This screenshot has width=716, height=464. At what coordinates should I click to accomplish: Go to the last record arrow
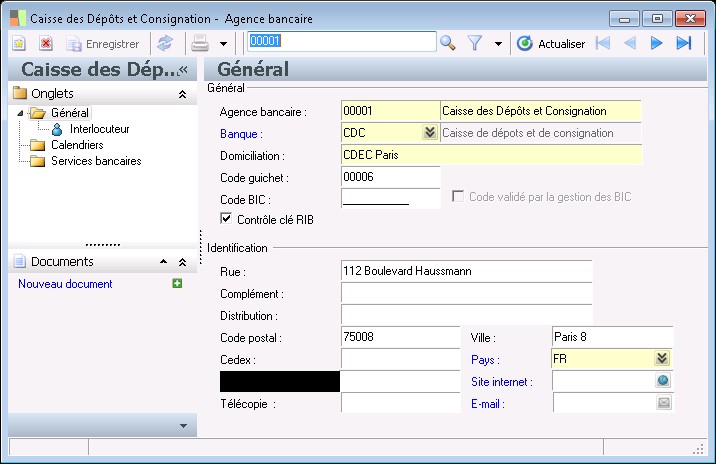tap(684, 43)
